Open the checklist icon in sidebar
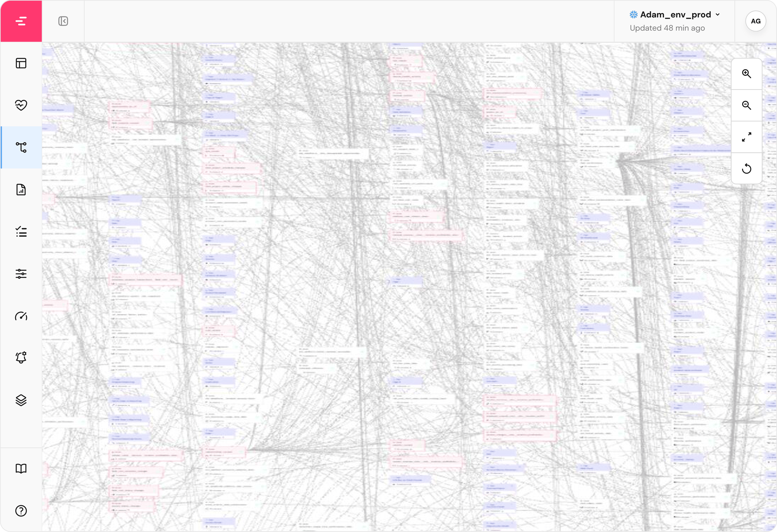Viewport: 777px width, 532px height. coord(21,232)
